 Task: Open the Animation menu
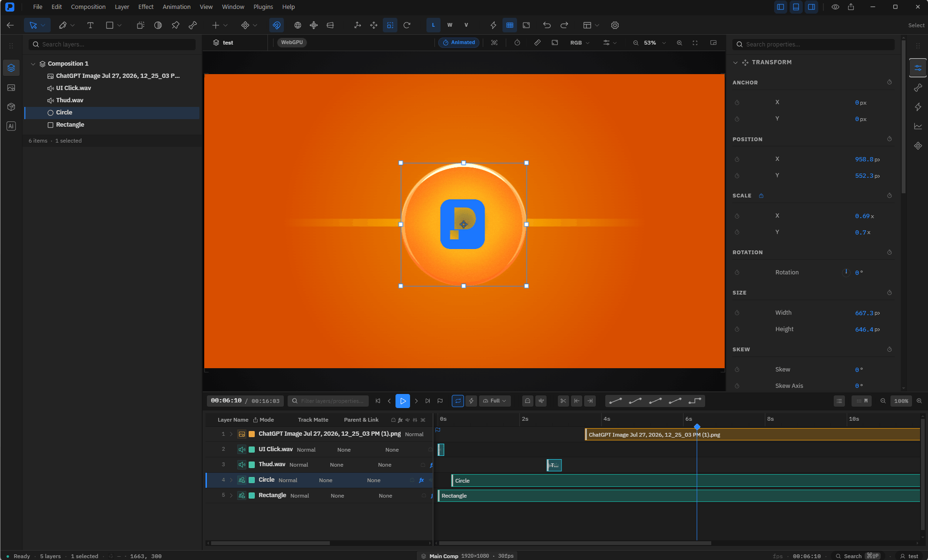coord(176,7)
